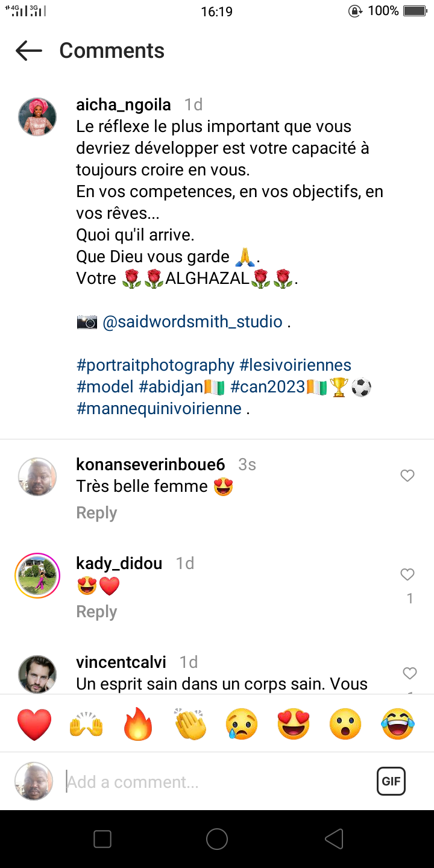Insert the raised hands emoji reaction
This screenshot has height=868, width=434.
(x=86, y=724)
